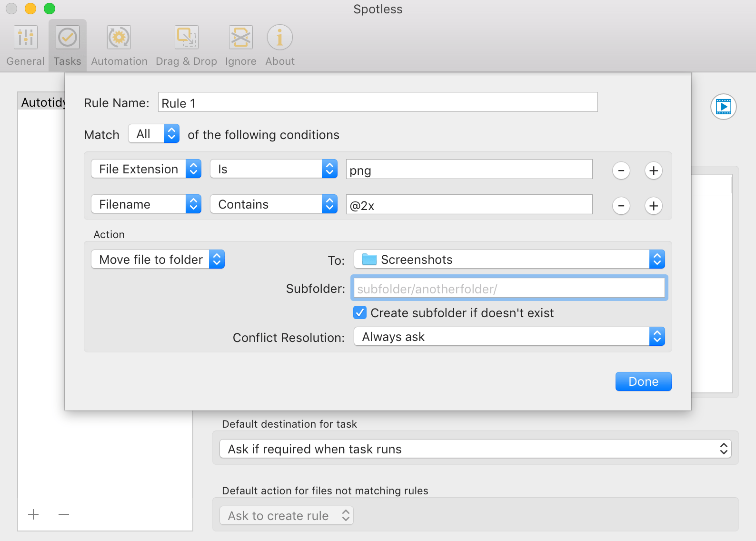Open the Automation settings pane
Screen dimensions: 756x541
[119, 46]
